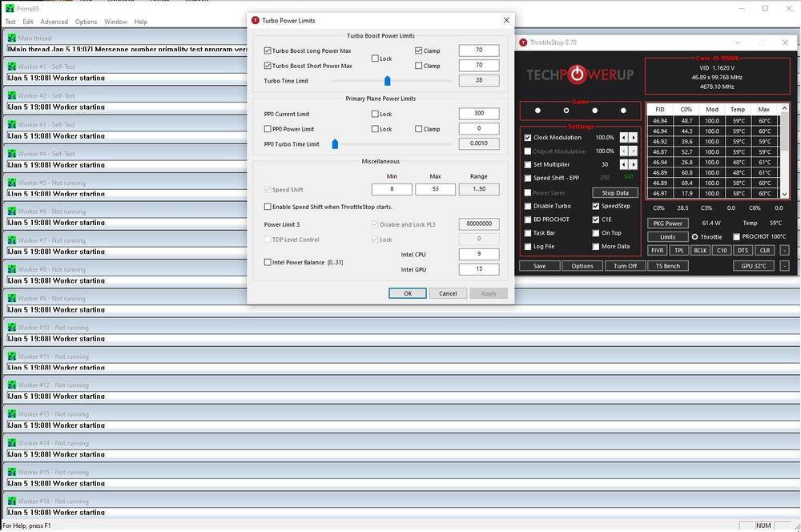Open the Options menu in Prime95
The image size is (801, 532).
point(86,22)
